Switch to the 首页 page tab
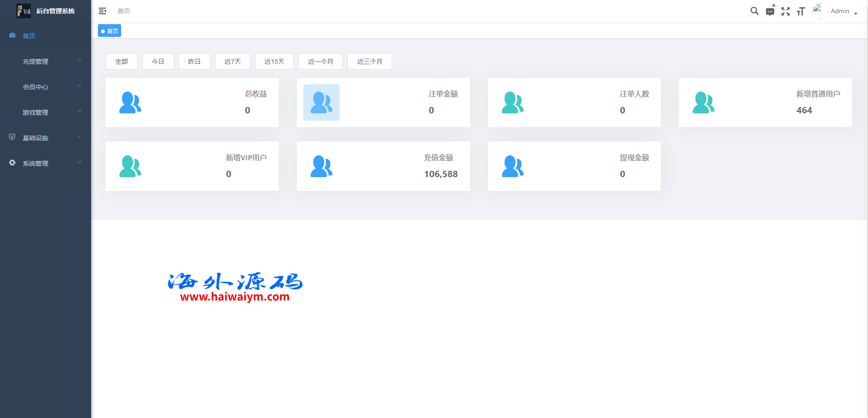The width and height of the screenshot is (868, 418). tap(110, 31)
